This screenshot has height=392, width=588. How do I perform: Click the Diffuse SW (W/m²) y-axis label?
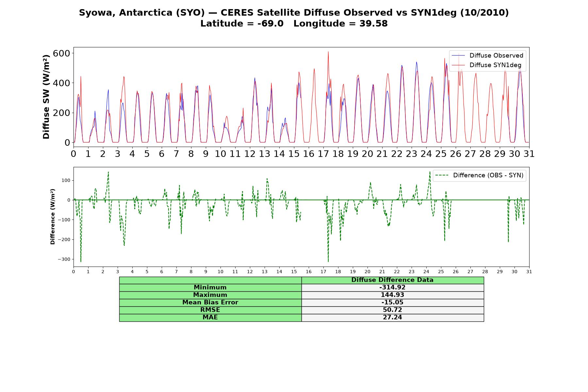click(x=46, y=97)
